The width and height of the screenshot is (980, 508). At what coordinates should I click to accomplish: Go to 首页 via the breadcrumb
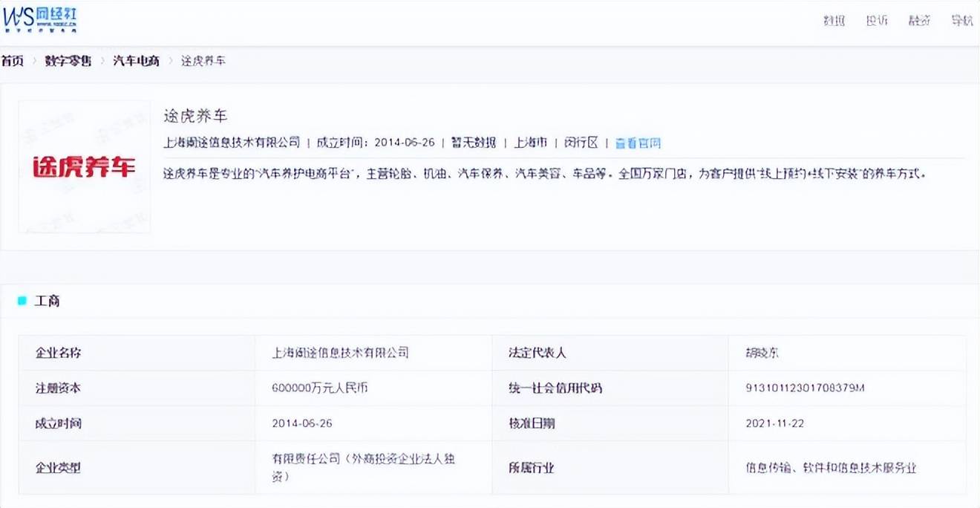click(x=12, y=61)
